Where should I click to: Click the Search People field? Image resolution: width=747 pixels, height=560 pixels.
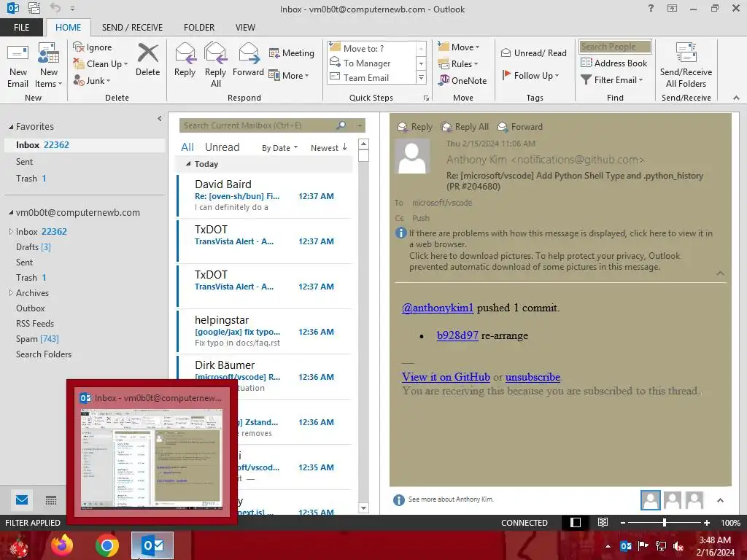[x=615, y=47]
